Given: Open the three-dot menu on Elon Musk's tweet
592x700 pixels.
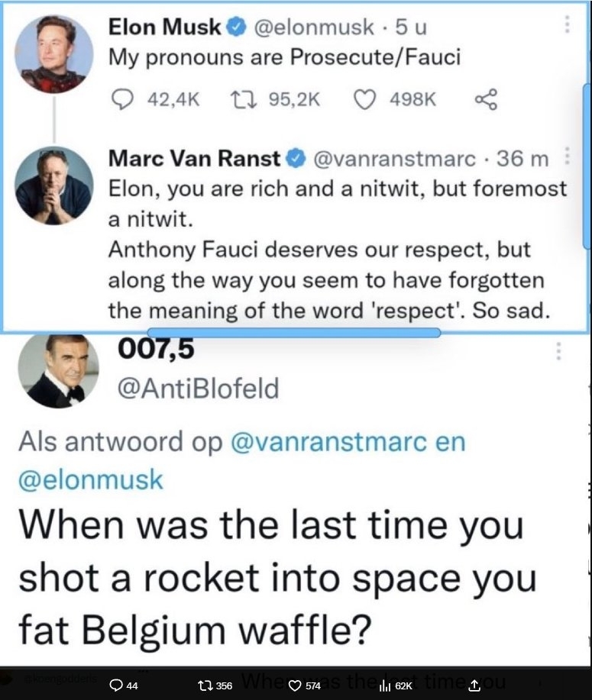Looking at the screenshot, I should (567, 25).
